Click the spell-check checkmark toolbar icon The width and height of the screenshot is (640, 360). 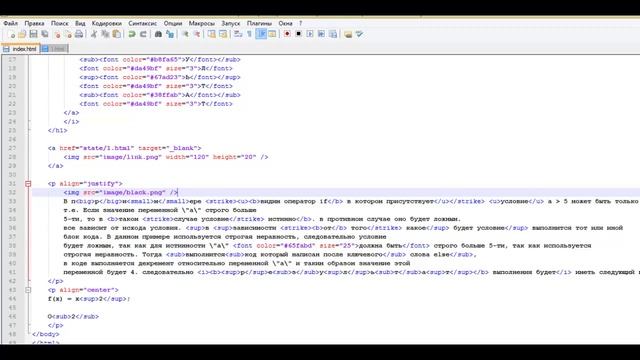pos(359,34)
